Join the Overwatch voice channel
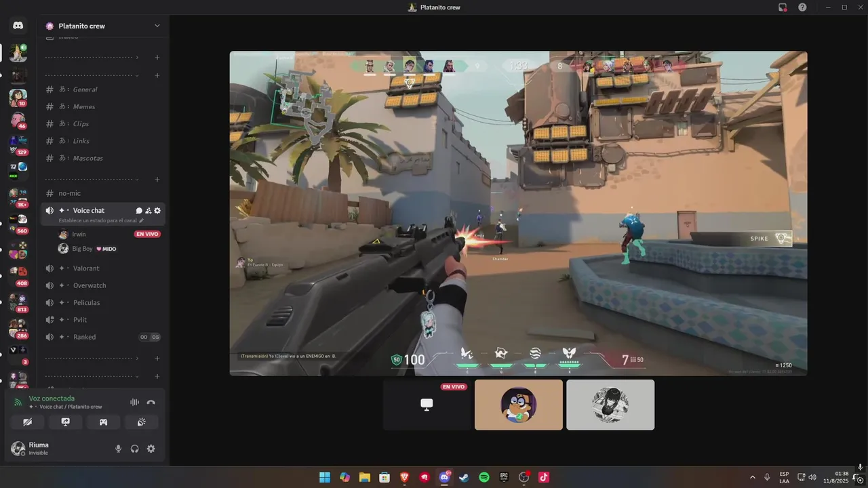 (x=103, y=285)
